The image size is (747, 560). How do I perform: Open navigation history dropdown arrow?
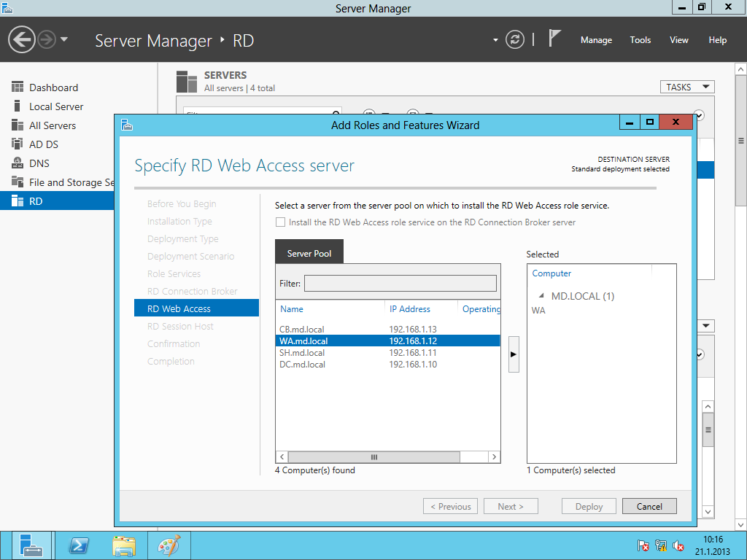[x=64, y=39]
